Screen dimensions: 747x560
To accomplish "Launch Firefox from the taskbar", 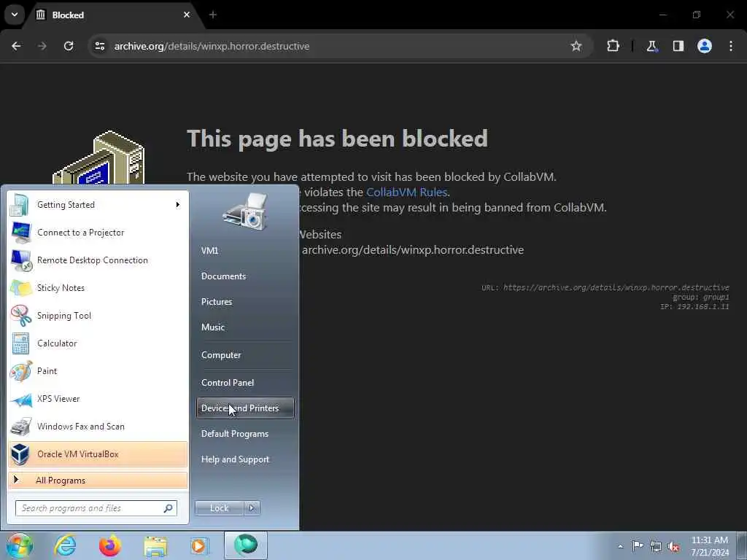I will [x=110, y=545].
